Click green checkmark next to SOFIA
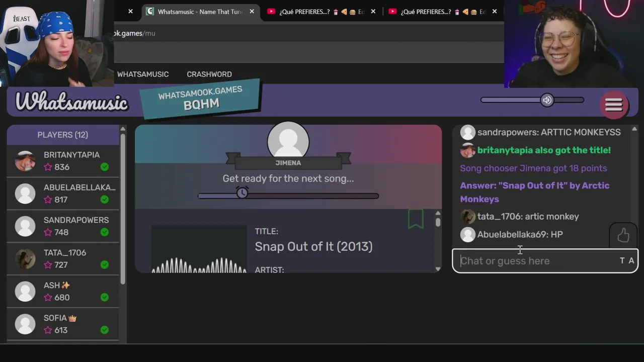This screenshot has width=644, height=362. click(x=105, y=330)
